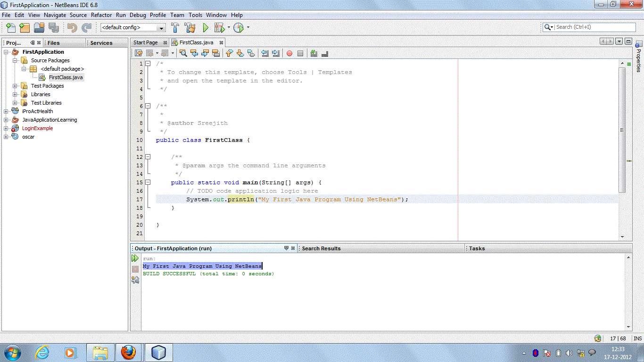Open Internet Explorer from the taskbar
This screenshot has width=644, height=362.
pos(42,353)
